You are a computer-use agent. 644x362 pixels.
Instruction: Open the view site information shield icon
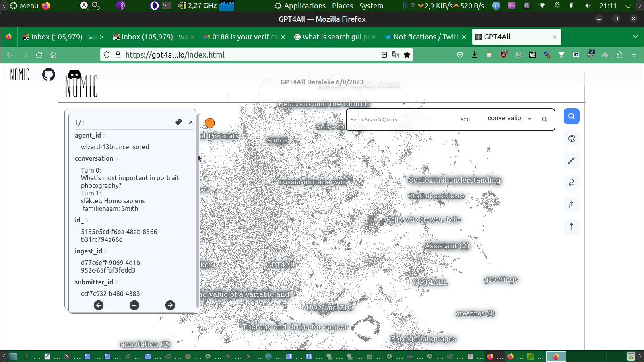point(107,55)
